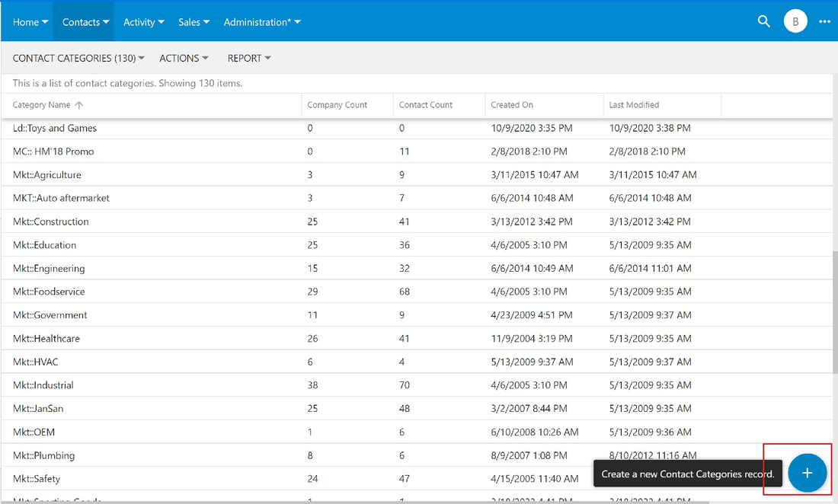Screen dimensions: 838x504
Task: Open the Sales menu
Action: (194, 22)
